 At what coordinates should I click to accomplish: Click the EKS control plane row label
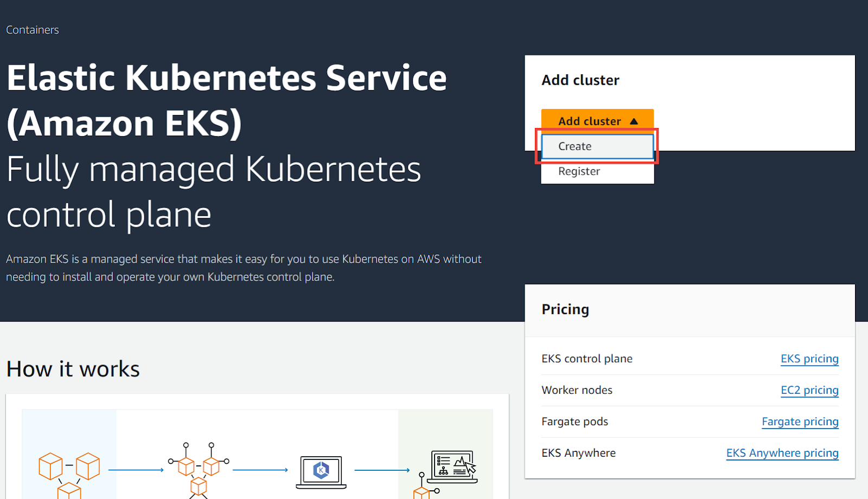point(587,359)
